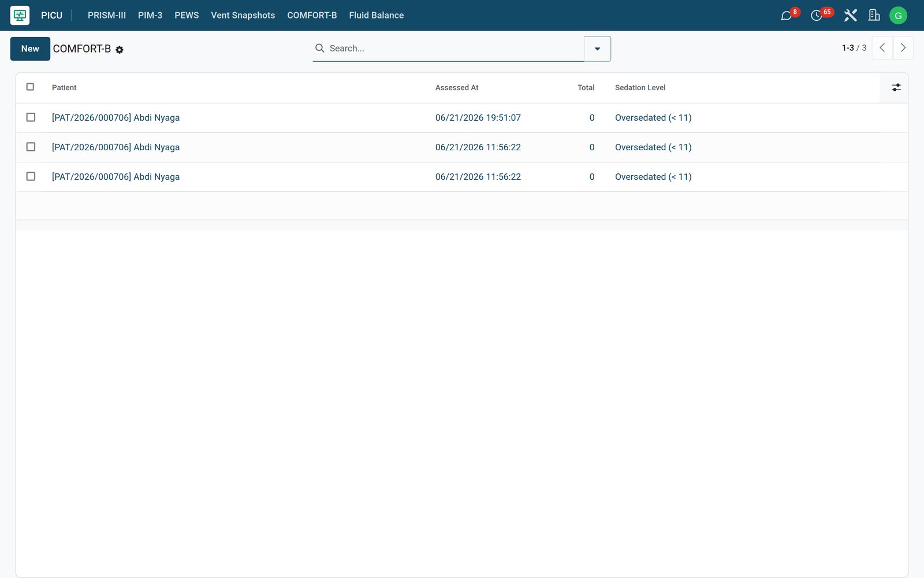Click the New button

click(30, 49)
